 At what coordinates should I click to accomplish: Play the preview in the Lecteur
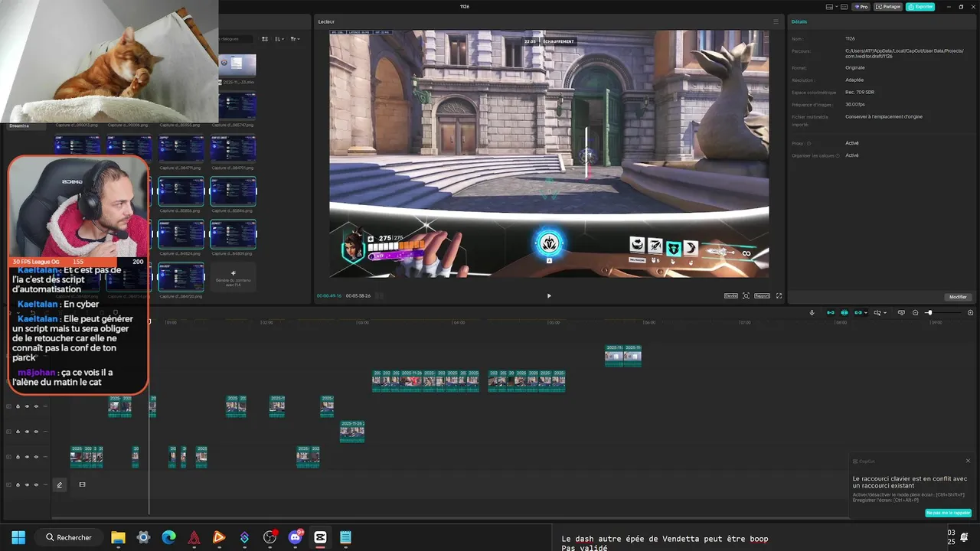pos(549,295)
